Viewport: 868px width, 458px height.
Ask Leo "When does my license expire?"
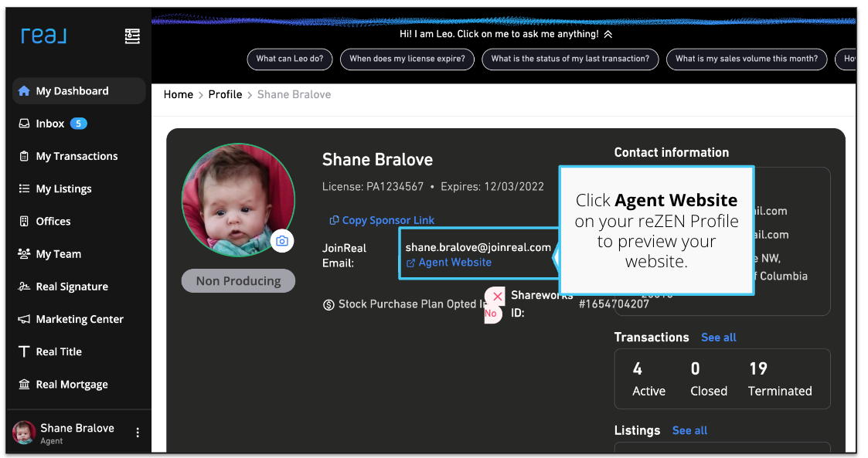tap(407, 59)
